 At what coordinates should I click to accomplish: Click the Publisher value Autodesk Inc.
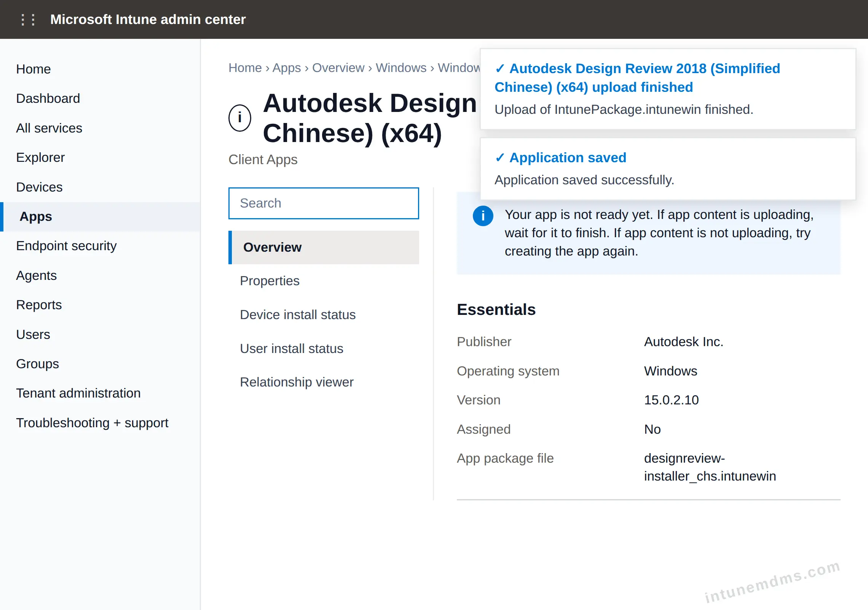coord(684,342)
